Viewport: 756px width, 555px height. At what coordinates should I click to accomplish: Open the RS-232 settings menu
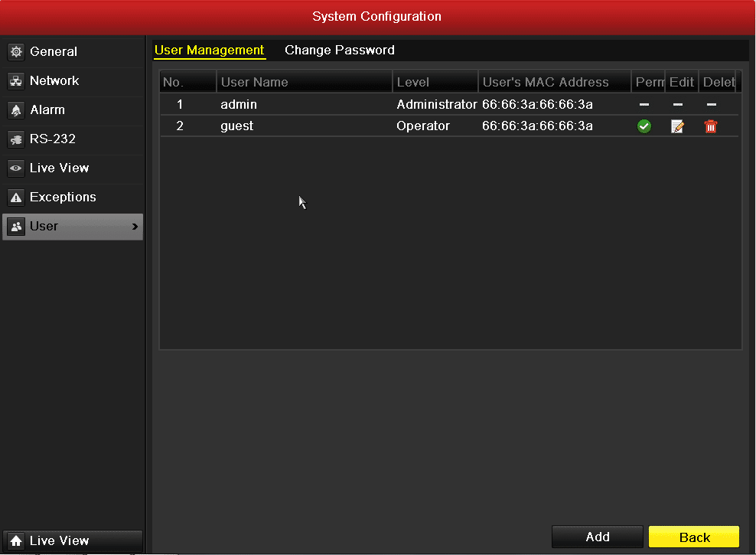(73, 139)
